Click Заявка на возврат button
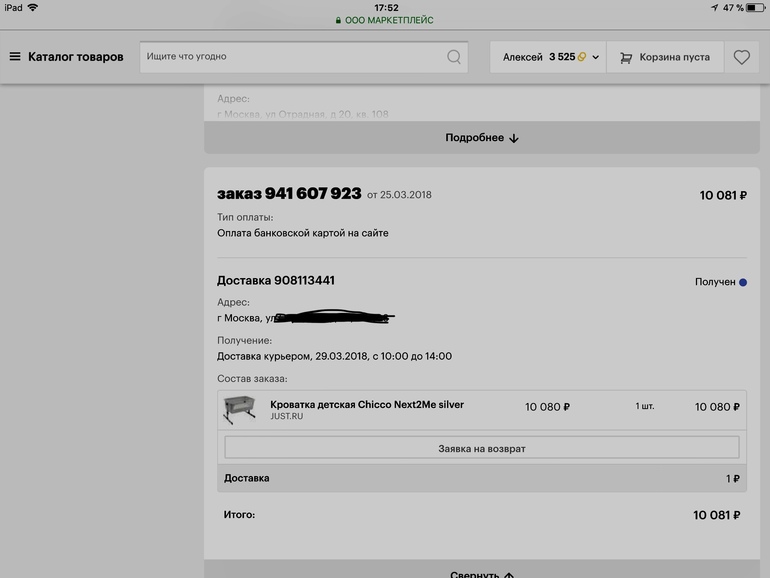 click(x=481, y=448)
